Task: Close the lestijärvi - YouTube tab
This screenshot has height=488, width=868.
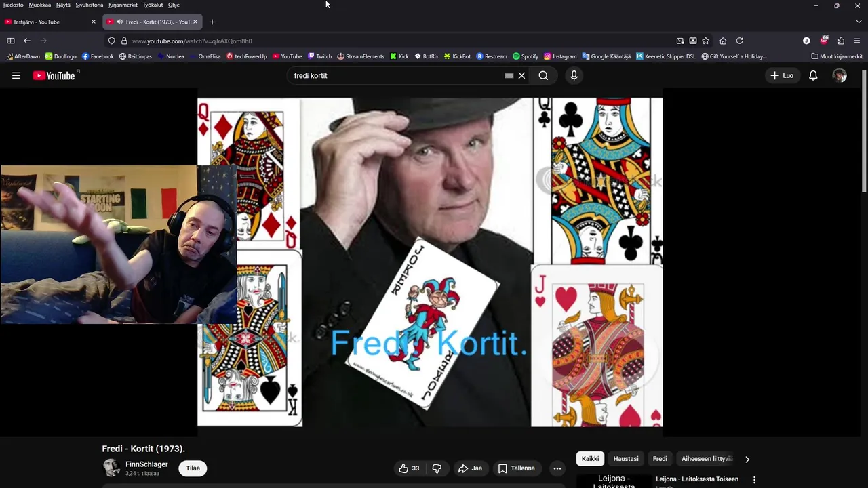Action: click(94, 22)
